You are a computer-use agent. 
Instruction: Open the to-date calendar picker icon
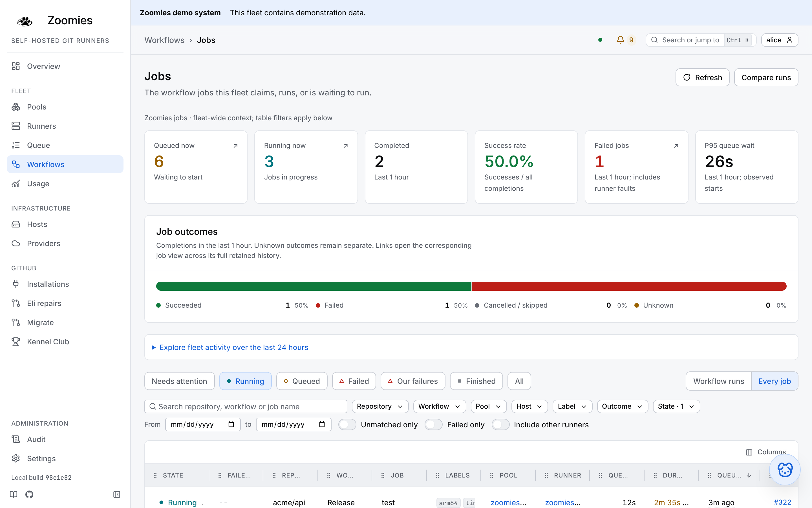point(322,424)
